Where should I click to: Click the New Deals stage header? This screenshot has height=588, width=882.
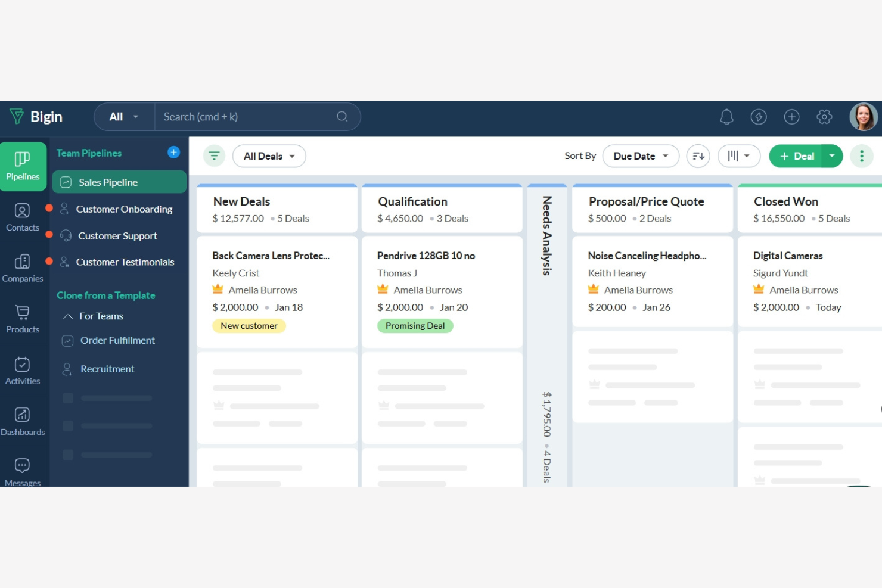click(x=277, y=209)
